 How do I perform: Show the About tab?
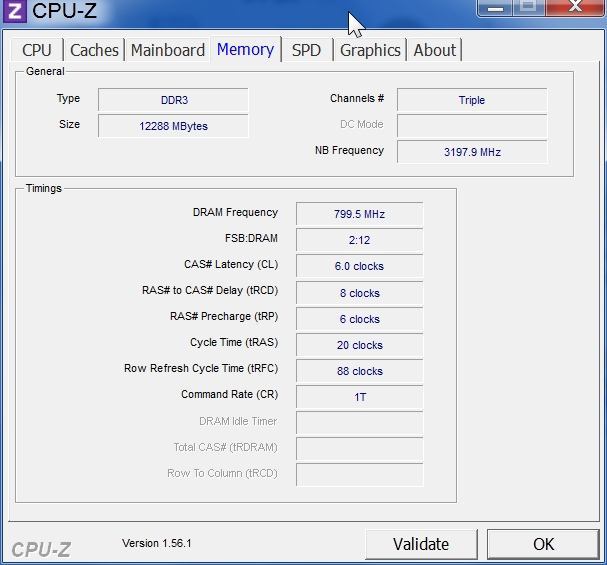(434, 50)
